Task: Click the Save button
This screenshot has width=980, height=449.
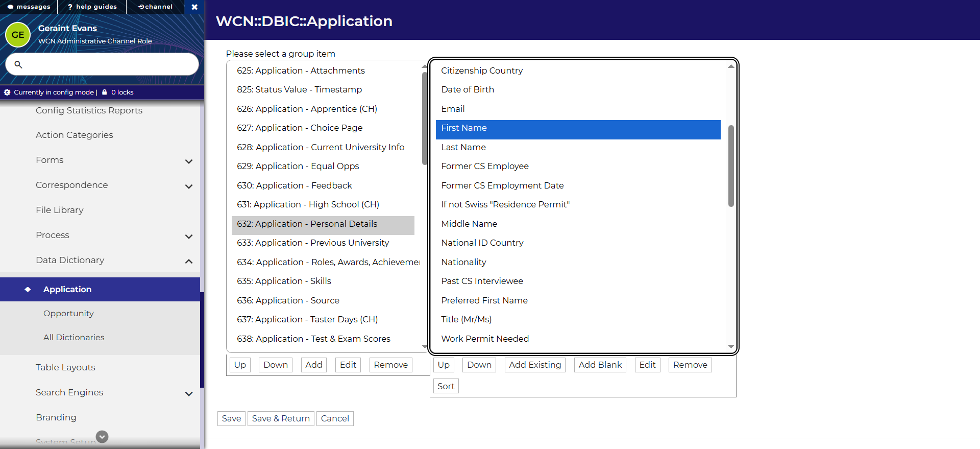Action: click(231, 418)
